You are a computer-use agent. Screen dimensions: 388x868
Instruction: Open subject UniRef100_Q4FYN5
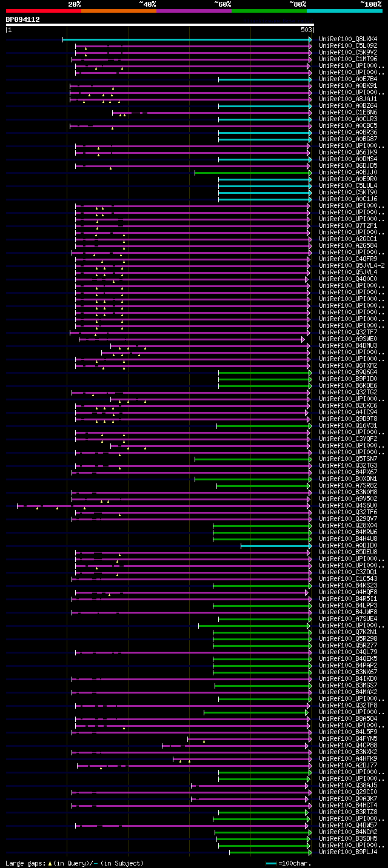coord(349,739)
